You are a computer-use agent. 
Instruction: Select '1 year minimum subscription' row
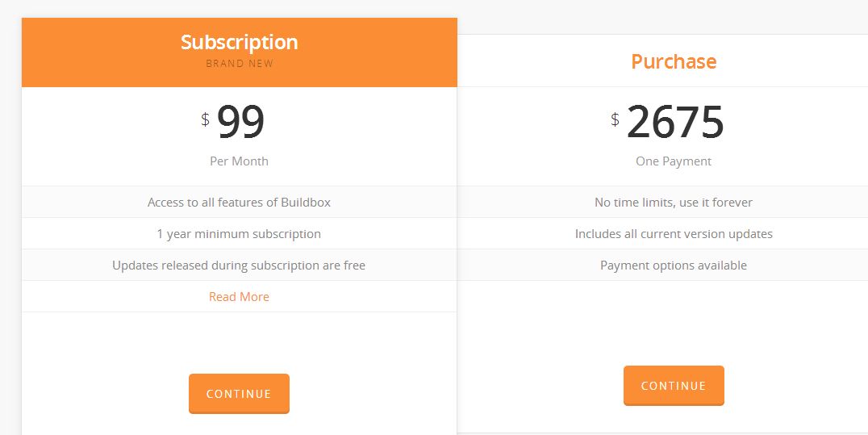click(x=239, y=233)
